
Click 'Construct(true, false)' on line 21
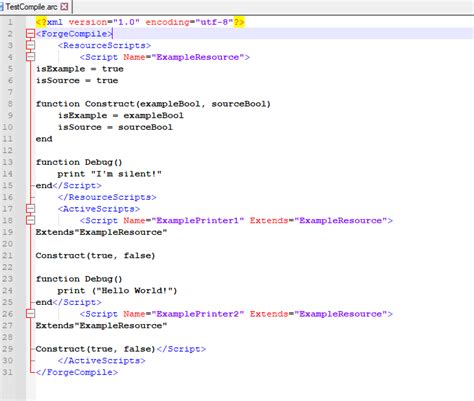95,255
